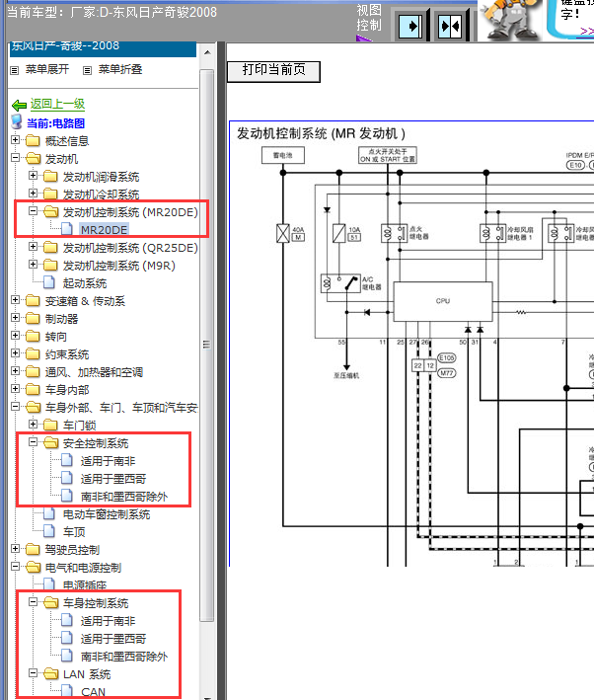Click the LAN 系统 folder icon
Image resolution: width=594 pixels, height=700 pixels.
51,673
